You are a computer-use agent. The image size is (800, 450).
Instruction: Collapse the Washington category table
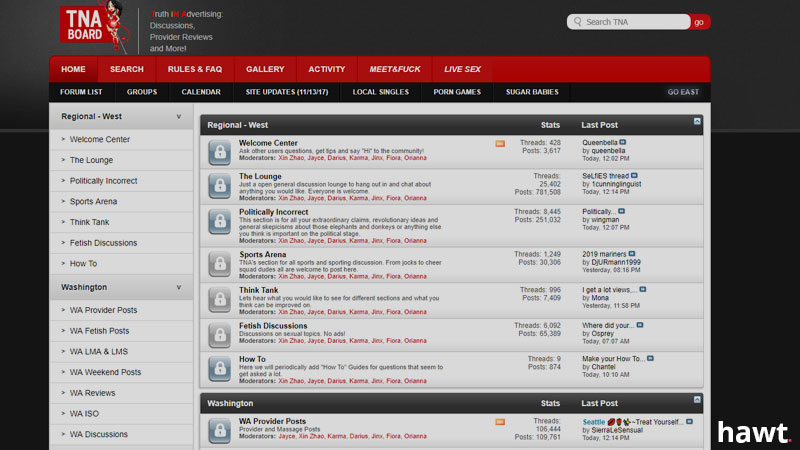tap(697, 400)
